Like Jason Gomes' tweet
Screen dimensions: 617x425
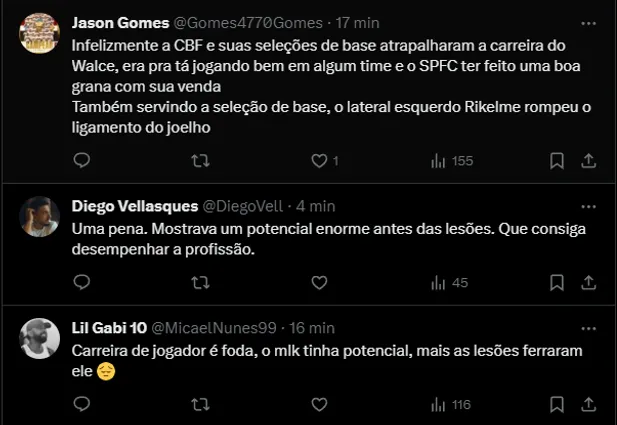[319, 160]
